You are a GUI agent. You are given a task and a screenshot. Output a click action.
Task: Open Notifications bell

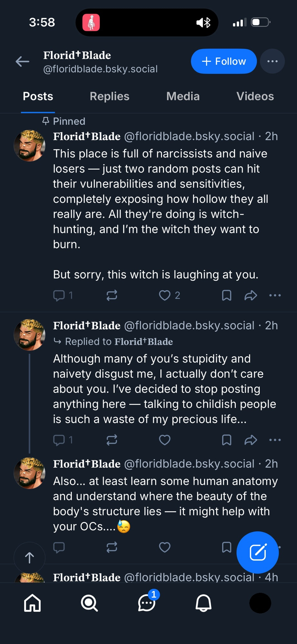pyautogui.click(x=204, y=603)
